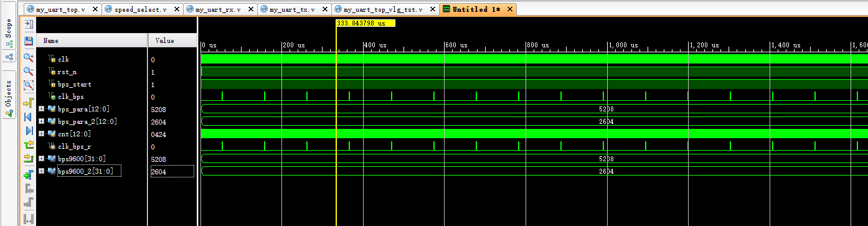The image size is (868, 226).
Task: Select the clk_bps signal
Action: [70, 97]
